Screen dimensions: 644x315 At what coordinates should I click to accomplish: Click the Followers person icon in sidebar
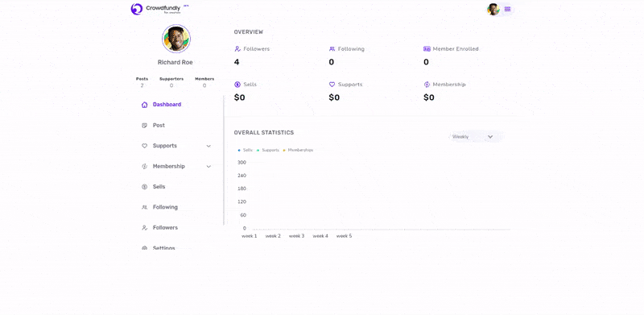144,228
